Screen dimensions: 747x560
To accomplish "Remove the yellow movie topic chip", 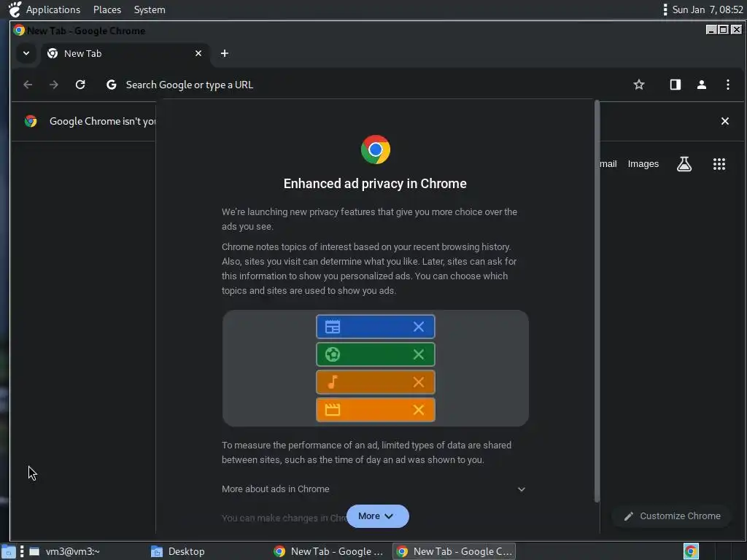I will [418, 410].
